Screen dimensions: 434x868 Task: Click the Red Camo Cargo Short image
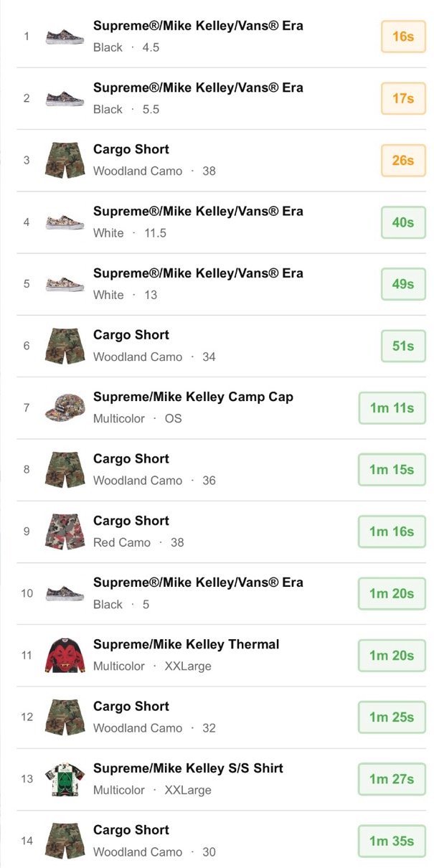[65, 532]
